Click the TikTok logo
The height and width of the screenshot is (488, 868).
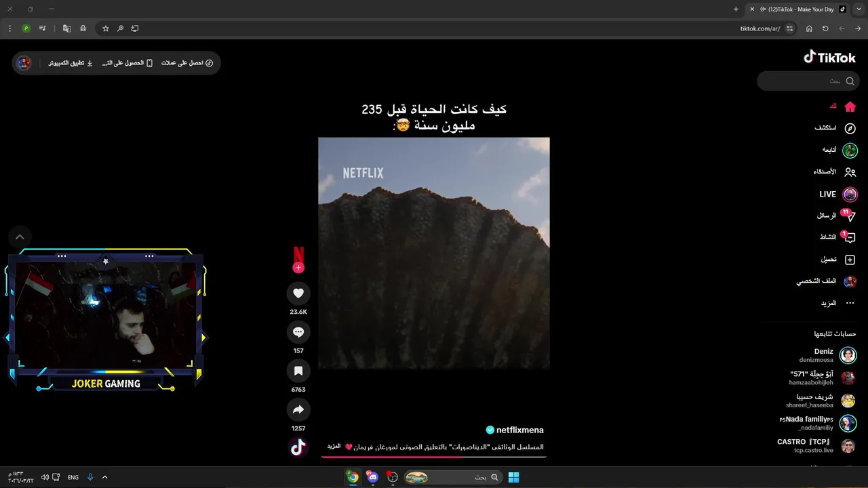pyautogui.click(x=829, y=58)
